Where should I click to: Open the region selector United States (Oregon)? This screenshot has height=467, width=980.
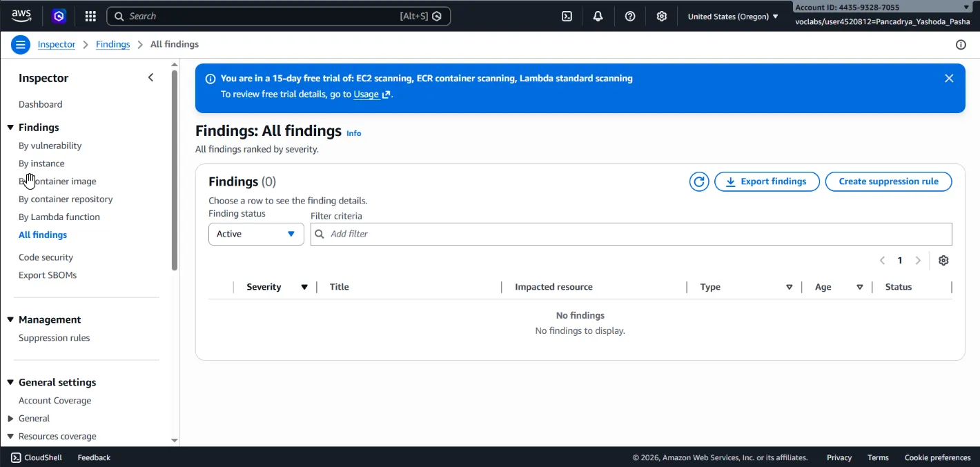coord(733,16)
